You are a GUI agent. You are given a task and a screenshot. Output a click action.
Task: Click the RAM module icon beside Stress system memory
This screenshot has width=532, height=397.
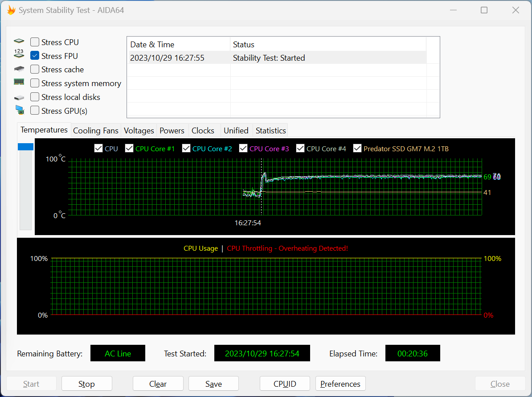[19, 82]
